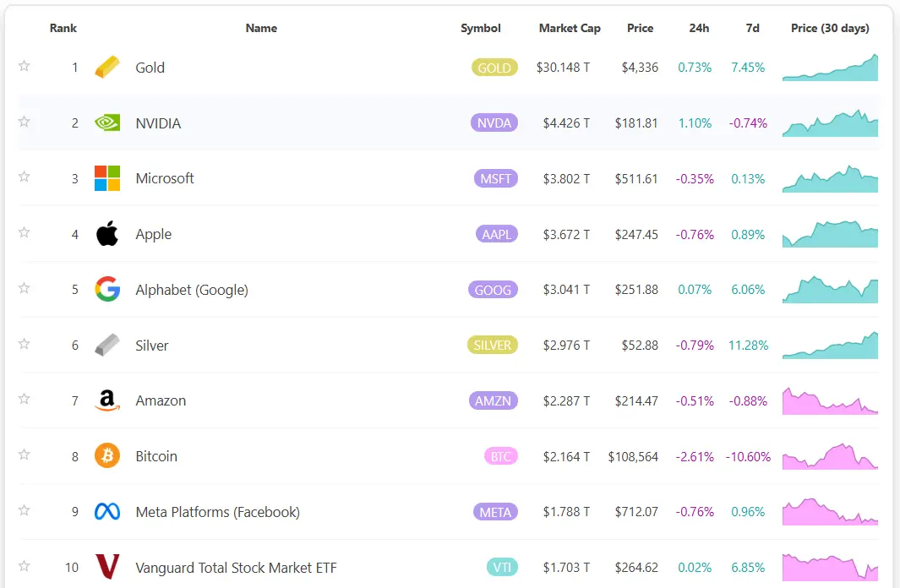Click the Price column header
The height and width of the screenshot is (588, 900).
pyautogui.click(x=640, y=28)
